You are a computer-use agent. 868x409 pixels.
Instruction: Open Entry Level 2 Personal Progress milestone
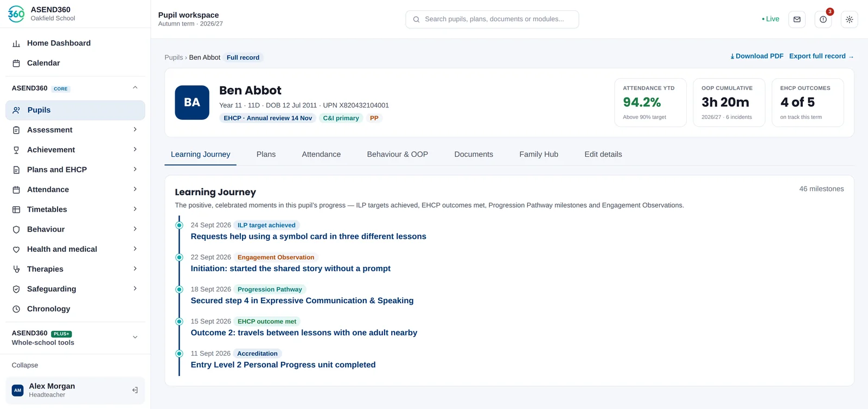tap(283, 365)
